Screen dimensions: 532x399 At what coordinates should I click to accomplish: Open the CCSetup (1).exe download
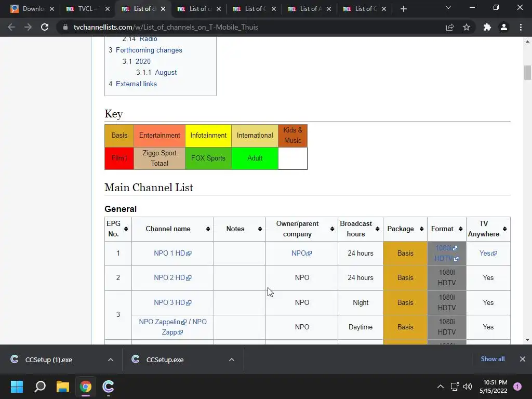[48, 360]
